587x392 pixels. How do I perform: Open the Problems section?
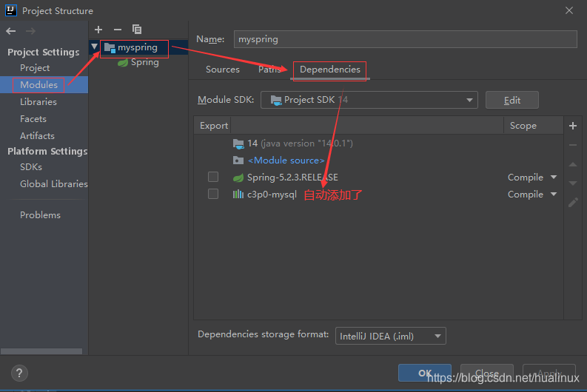41,215
